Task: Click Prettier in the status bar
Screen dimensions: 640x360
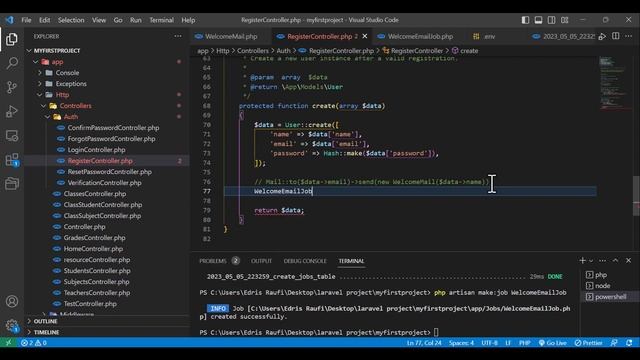Action: (588, 342)
